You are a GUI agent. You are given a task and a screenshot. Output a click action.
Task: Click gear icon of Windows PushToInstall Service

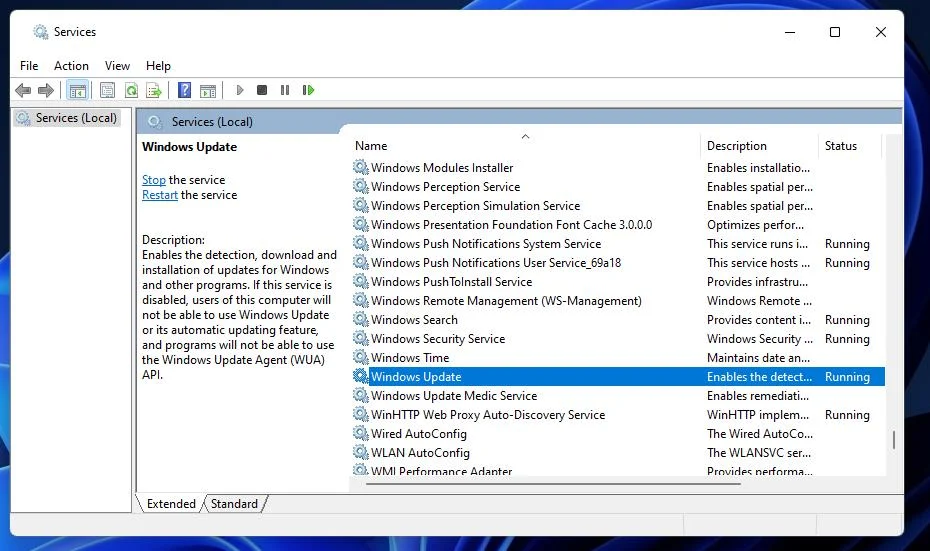coord(361,281)
